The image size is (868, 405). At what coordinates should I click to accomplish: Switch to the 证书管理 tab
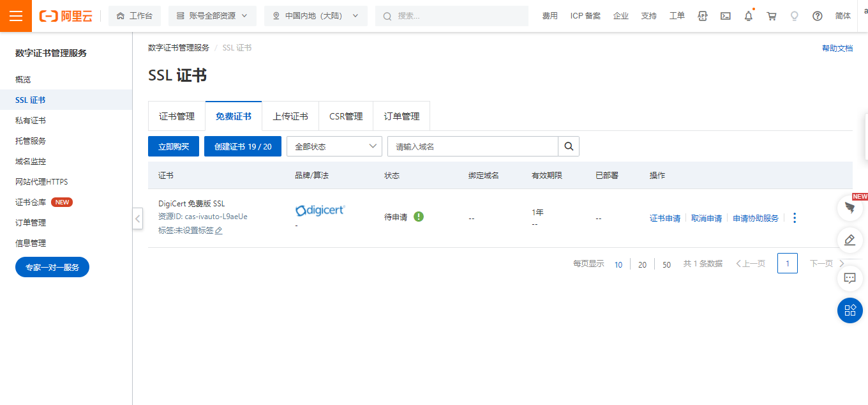[x=177, y=116]
